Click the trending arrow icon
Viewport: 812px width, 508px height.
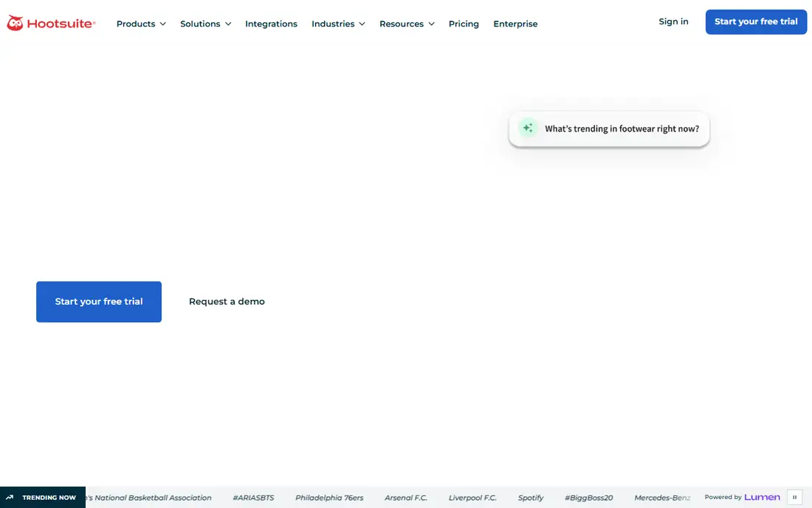(x=10, y=498)
